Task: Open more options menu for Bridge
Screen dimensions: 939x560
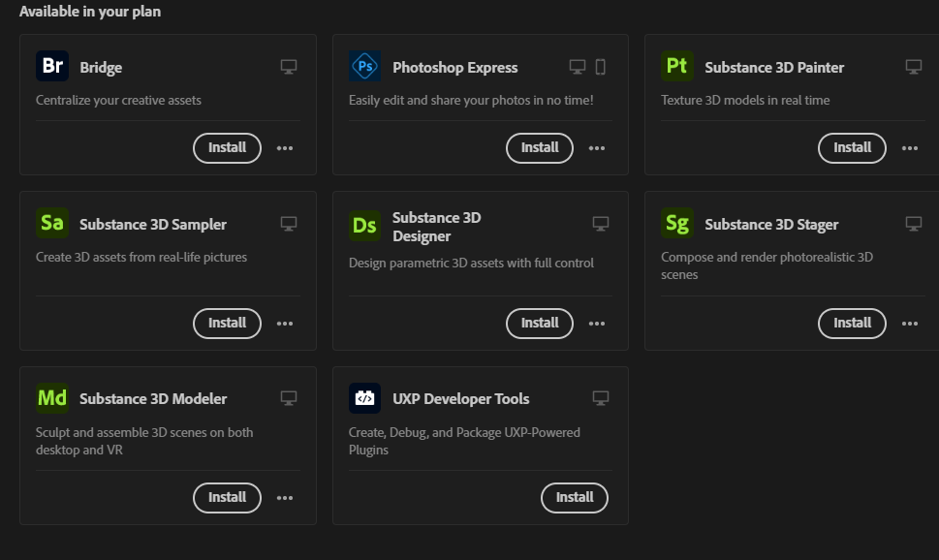Action: [285, 148]
